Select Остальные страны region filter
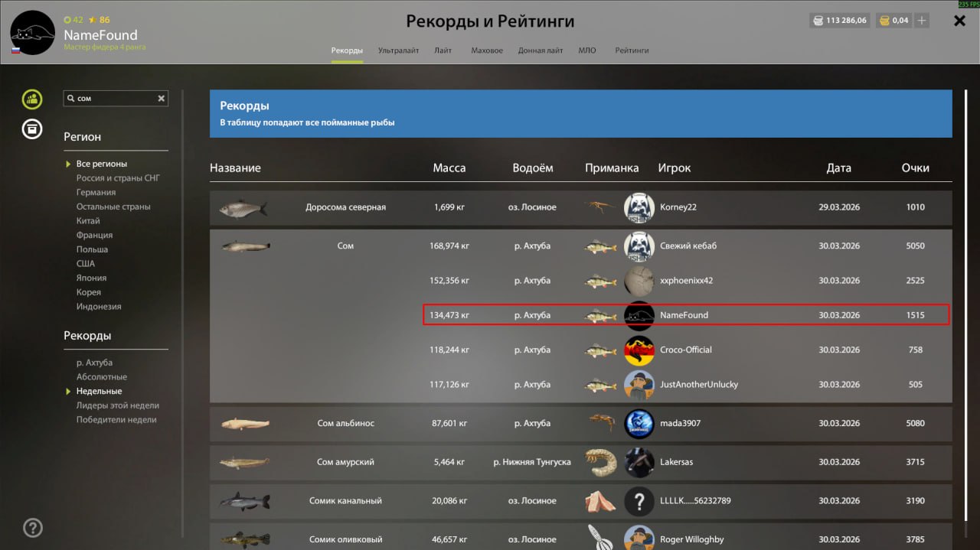This screenshot has width=980, height=550. (x=113, y=207)
